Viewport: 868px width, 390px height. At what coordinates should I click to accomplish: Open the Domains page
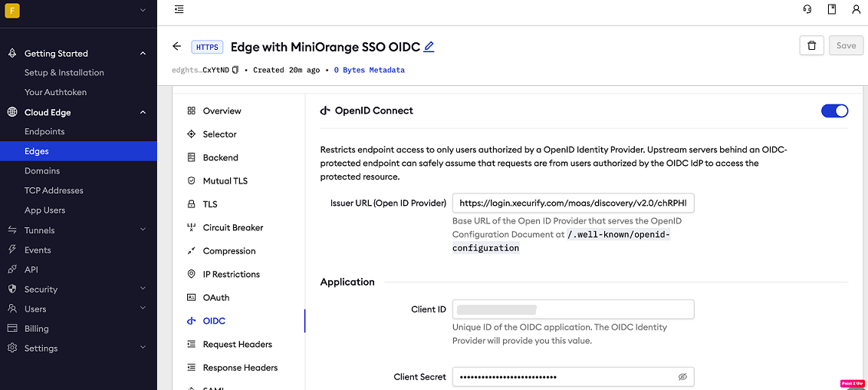coord(42,170)
